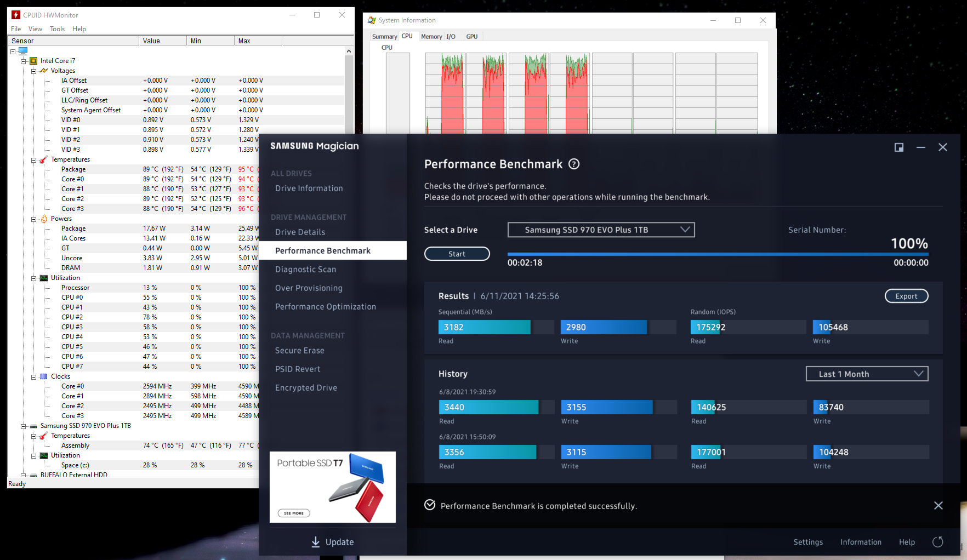Click the Clocks icon in HWMonitor tree

44,376
